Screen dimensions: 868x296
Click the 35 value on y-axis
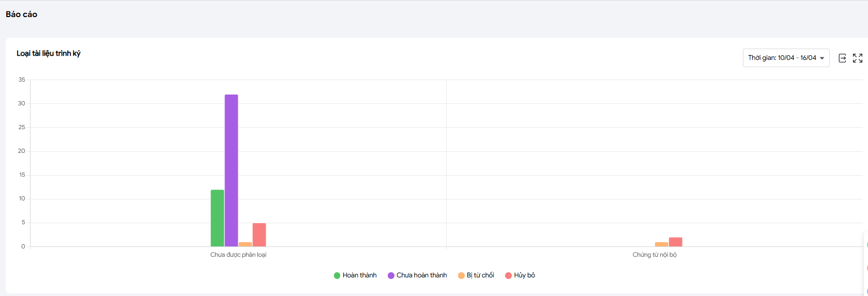[22, 80]
